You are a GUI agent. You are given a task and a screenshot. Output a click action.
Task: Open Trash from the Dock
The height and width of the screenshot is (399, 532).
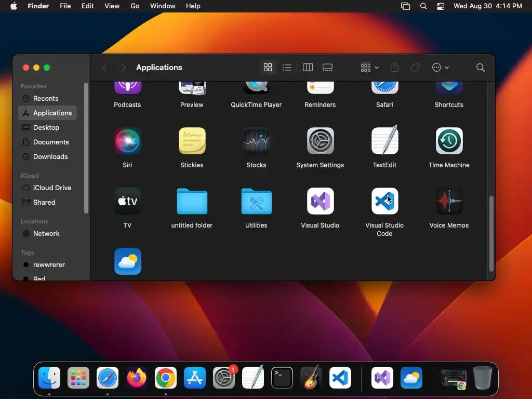[483, 377]
